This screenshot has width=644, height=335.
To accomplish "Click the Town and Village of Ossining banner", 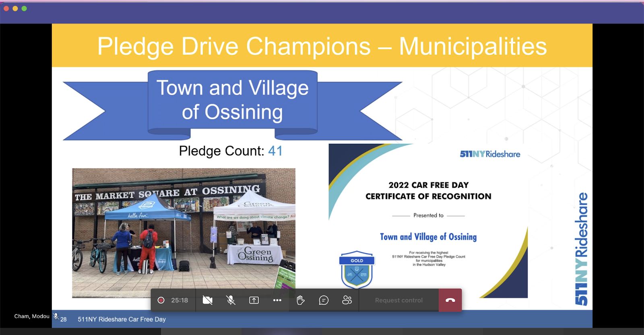I will [233, 105].
